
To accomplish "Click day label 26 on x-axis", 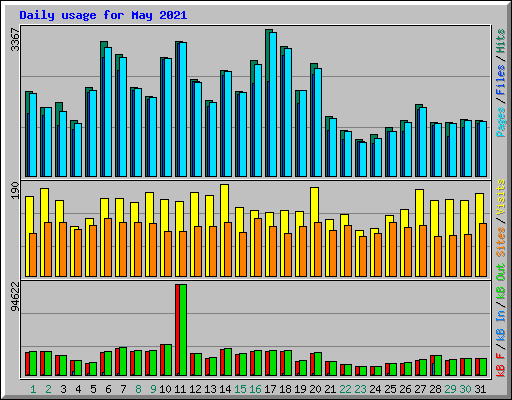I will click(x=405, y=389).
